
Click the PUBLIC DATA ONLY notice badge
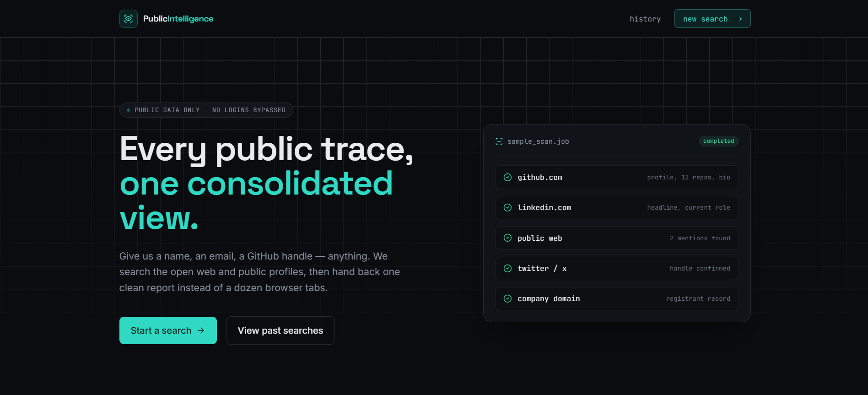click(206, 110)
